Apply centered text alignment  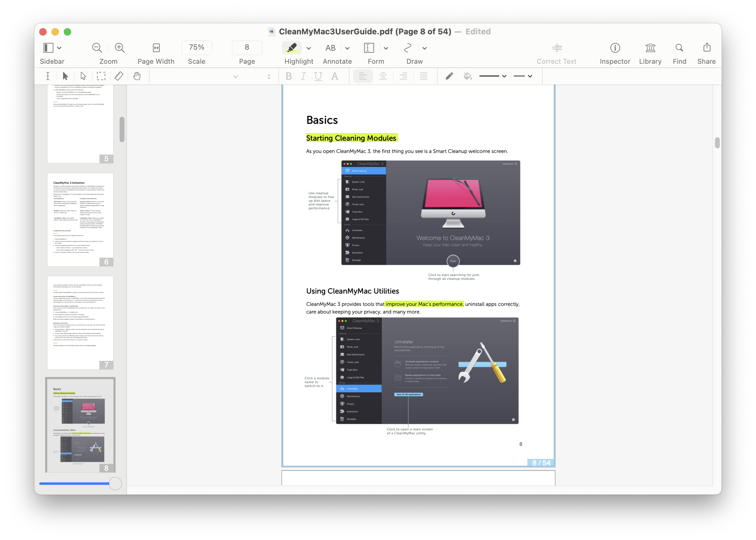[383, 76]
